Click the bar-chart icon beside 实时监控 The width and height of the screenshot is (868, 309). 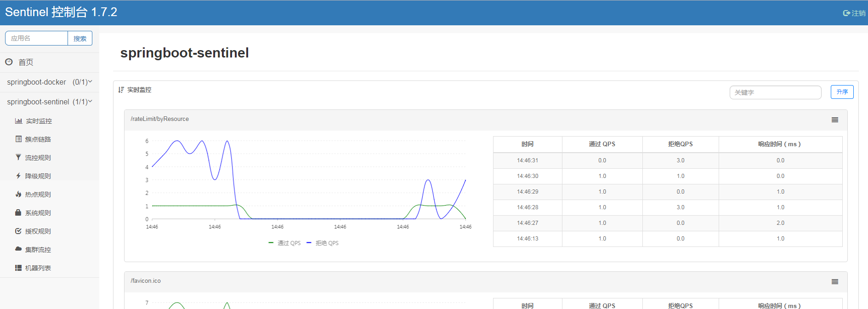click(x=18, y=121)
